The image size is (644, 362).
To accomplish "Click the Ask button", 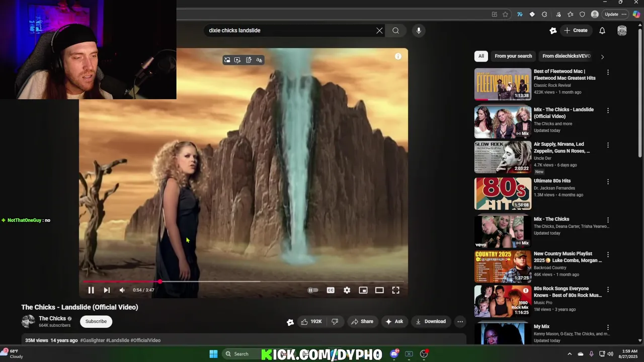I will [x=394, y=322].
